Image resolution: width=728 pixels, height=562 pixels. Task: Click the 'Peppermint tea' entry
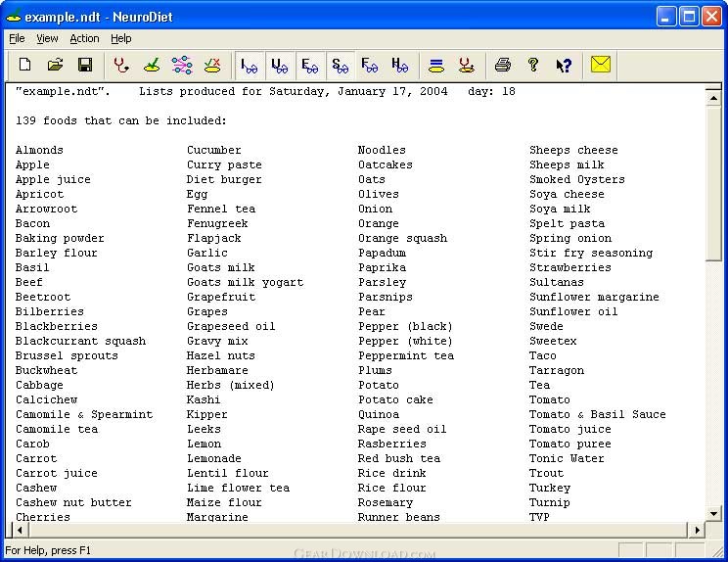coord(406,355)
